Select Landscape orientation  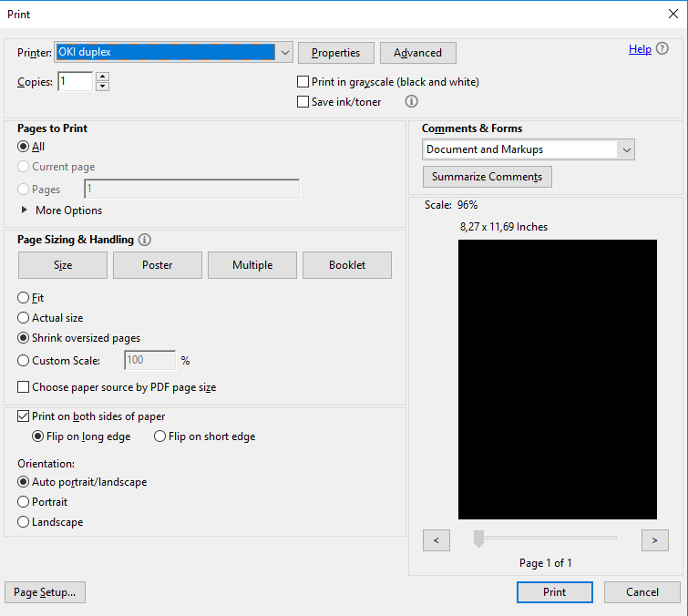pyautogui.click(x=24, y=522)
